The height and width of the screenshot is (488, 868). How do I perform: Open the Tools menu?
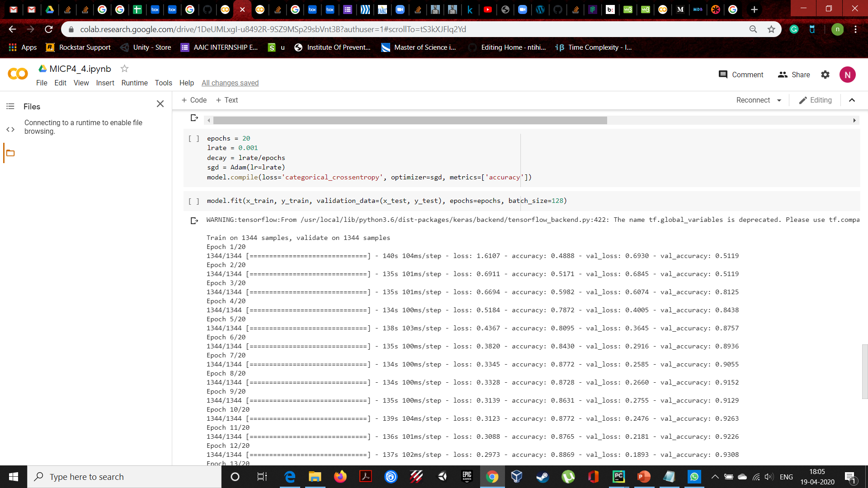tap(163, 83)
